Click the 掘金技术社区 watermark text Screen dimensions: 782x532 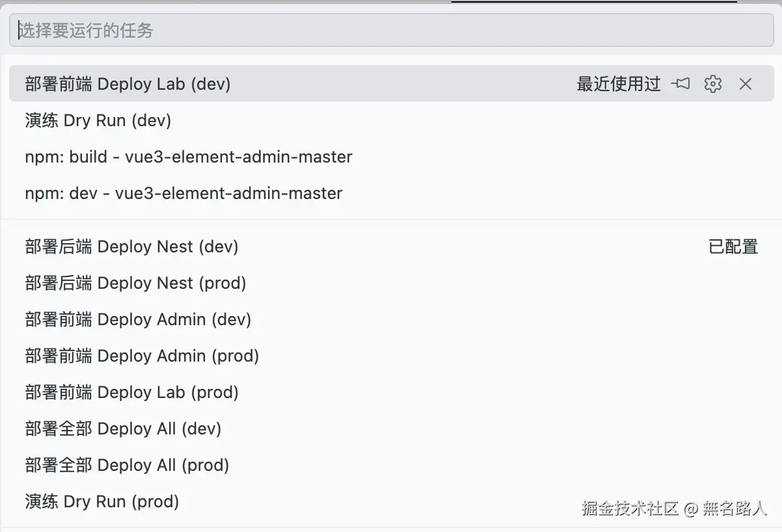[630, 508]
